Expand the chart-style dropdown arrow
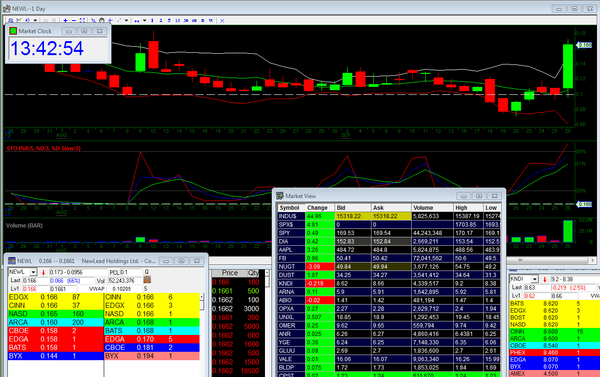600x377 pixels. [145, 20]
